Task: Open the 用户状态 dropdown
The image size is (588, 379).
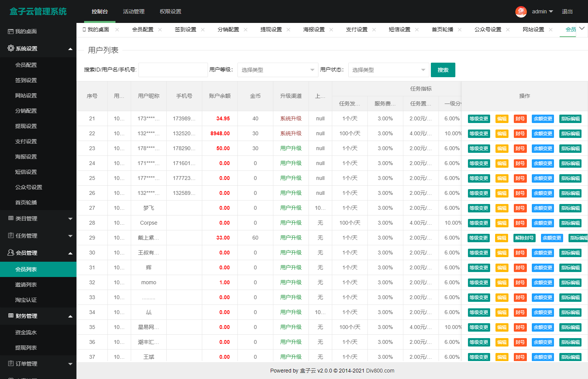Action: [x=388, y=70]
